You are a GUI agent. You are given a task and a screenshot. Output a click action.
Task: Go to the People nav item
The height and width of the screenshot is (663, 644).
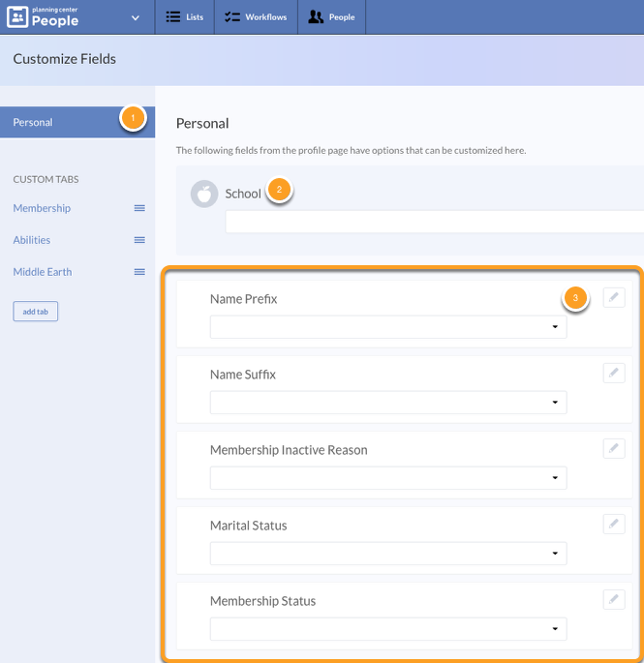[332, 16]
